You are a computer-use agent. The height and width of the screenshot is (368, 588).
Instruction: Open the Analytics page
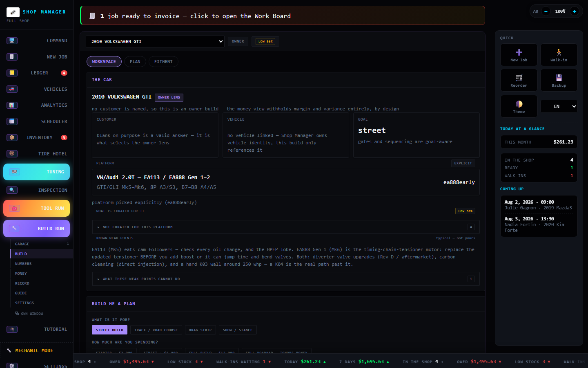click(37, 105)
